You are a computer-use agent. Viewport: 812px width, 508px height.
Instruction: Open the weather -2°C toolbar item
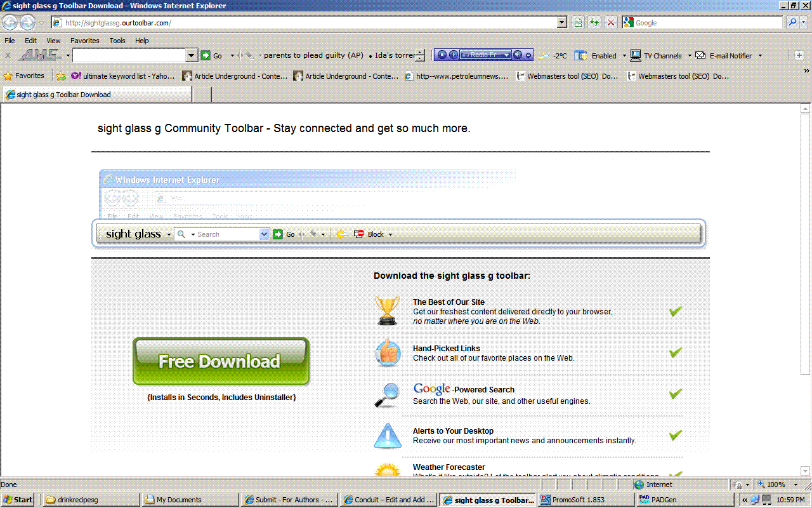[x=553, y=56]
